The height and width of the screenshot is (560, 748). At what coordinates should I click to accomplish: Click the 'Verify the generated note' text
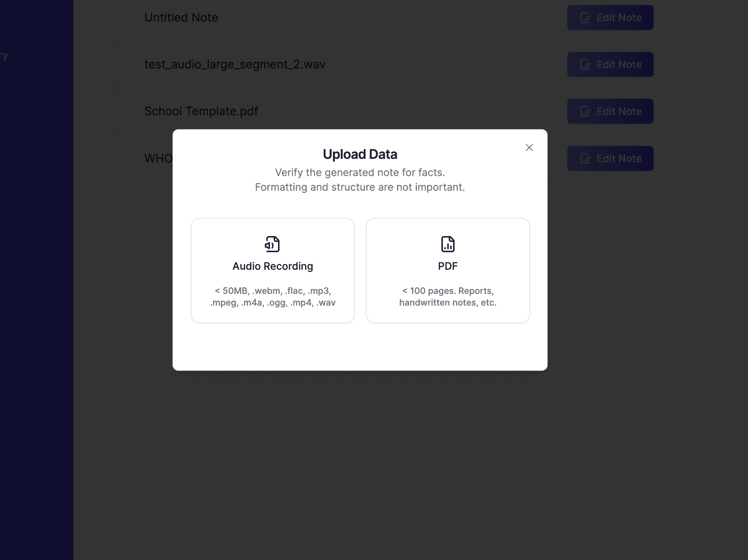[360, 172]
